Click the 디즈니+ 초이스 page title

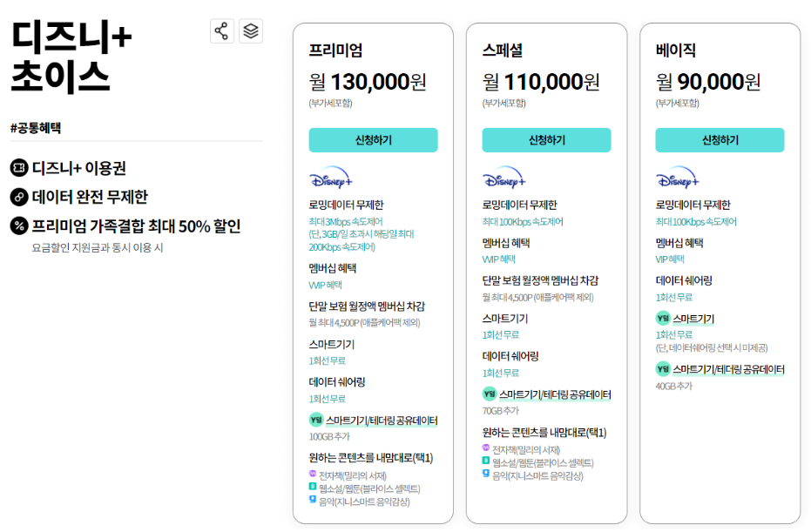tap(71, 56)
